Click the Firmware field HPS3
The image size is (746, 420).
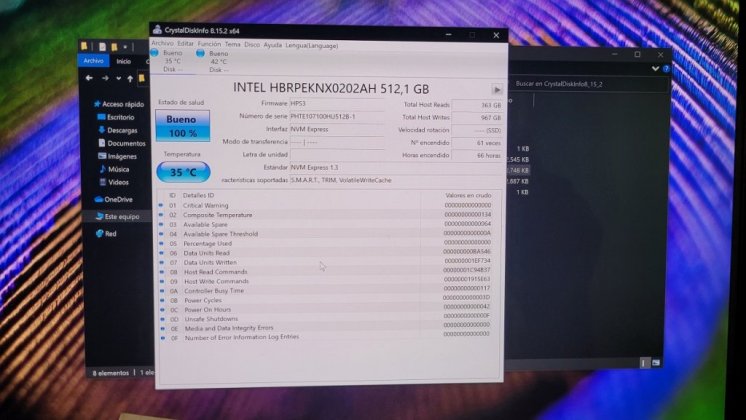point(337,103)
